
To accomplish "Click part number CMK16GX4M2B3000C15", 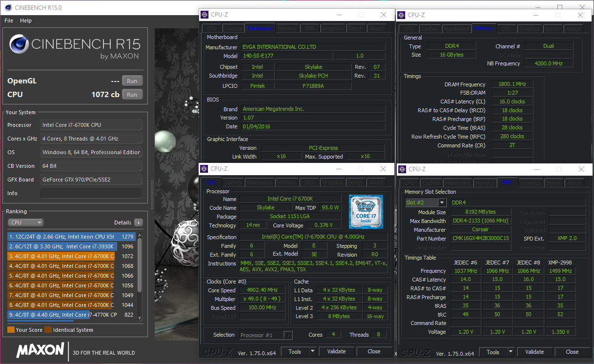I will click(x=481, y=239).
